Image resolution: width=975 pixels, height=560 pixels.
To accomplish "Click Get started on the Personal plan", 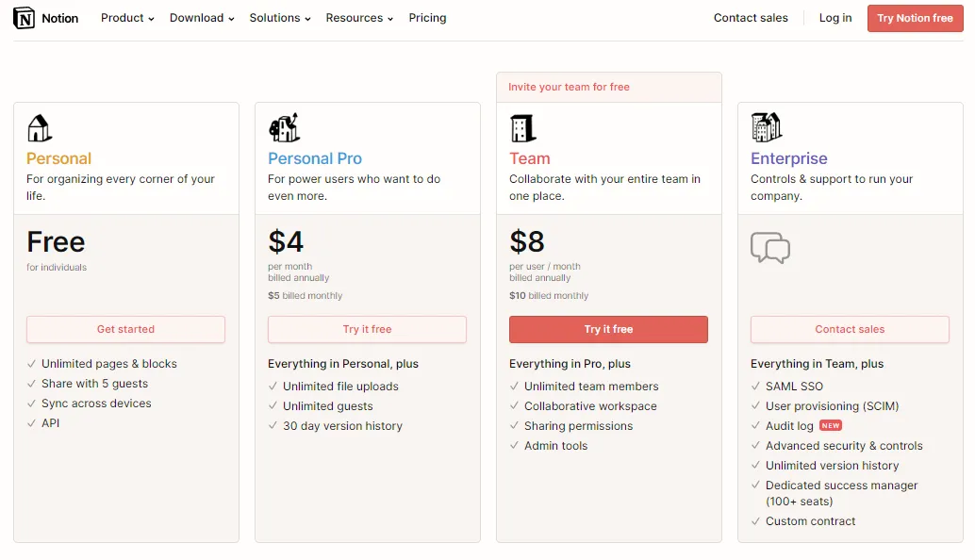I will click(x=125, y=329).
